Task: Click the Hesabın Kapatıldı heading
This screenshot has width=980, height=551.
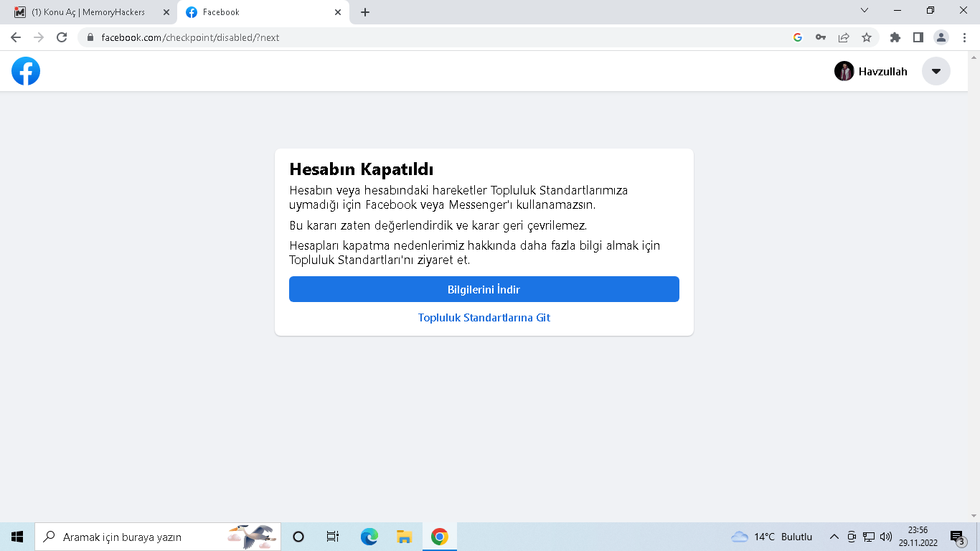Action: pos(362,169)
